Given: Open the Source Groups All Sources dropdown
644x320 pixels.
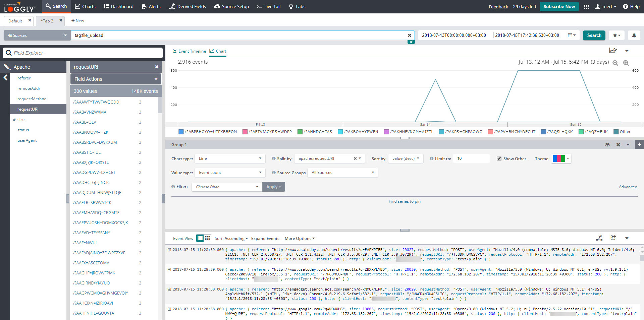Looking at the screenshot, I should (x=343, y=173).
